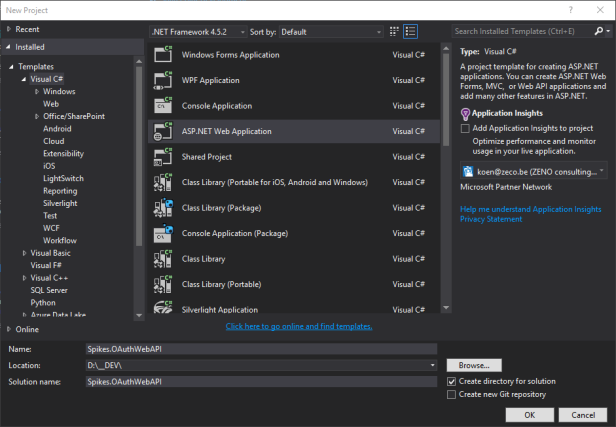Select the Visual F# tree node
Screen dimensions: 616x427
[x=46, y=265]
